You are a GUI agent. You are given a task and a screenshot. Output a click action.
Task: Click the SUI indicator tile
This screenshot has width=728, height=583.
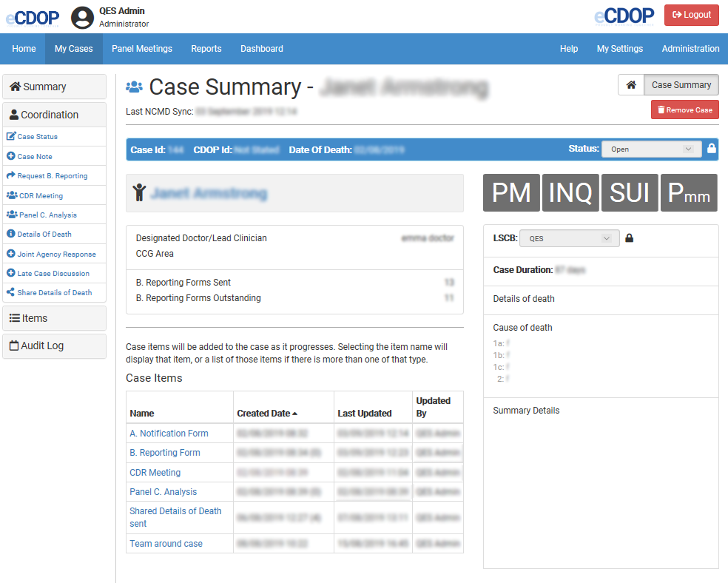point(630,193)
